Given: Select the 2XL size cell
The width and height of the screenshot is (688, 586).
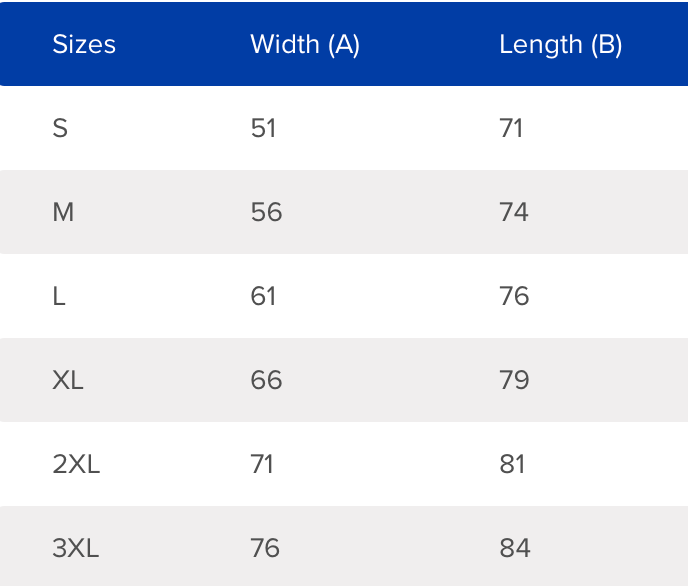Looking at the screenshot, I should [76, 464].
